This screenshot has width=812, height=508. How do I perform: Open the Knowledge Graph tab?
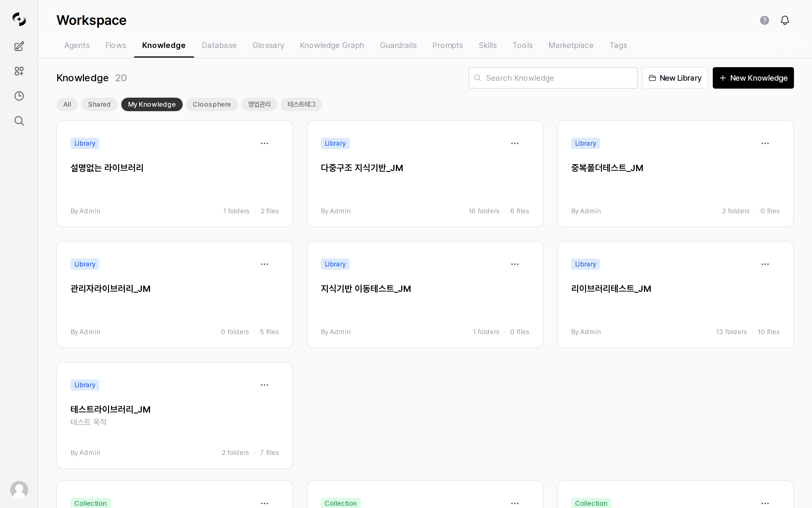[x=332, y=45]
